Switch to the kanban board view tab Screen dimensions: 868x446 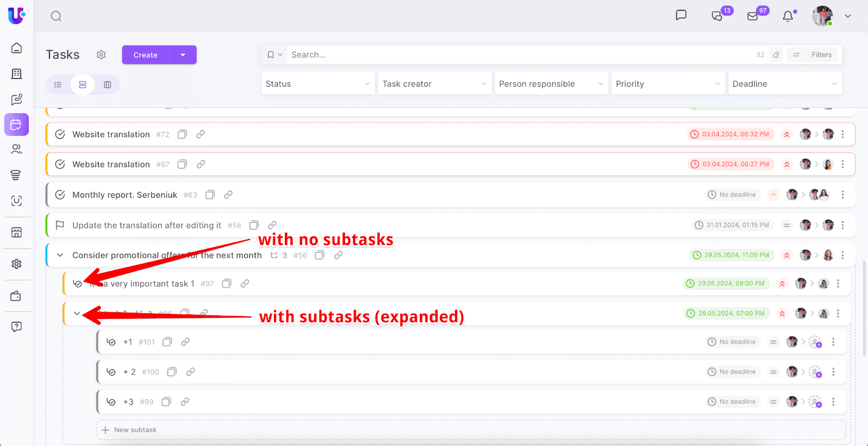coord(107,85)
